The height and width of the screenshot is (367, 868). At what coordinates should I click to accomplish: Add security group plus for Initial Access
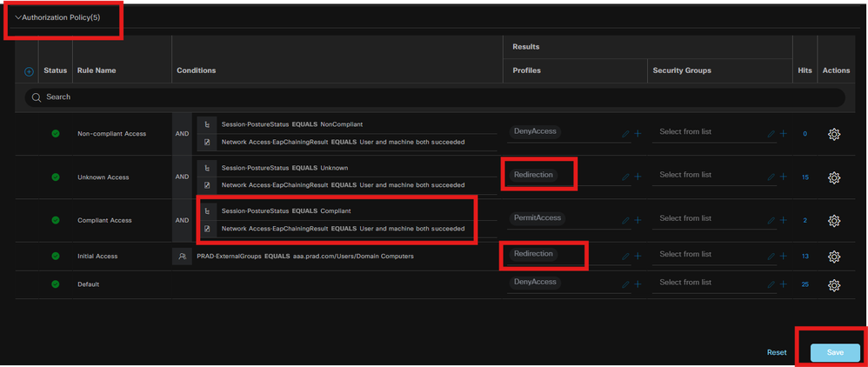pos(784,257)
